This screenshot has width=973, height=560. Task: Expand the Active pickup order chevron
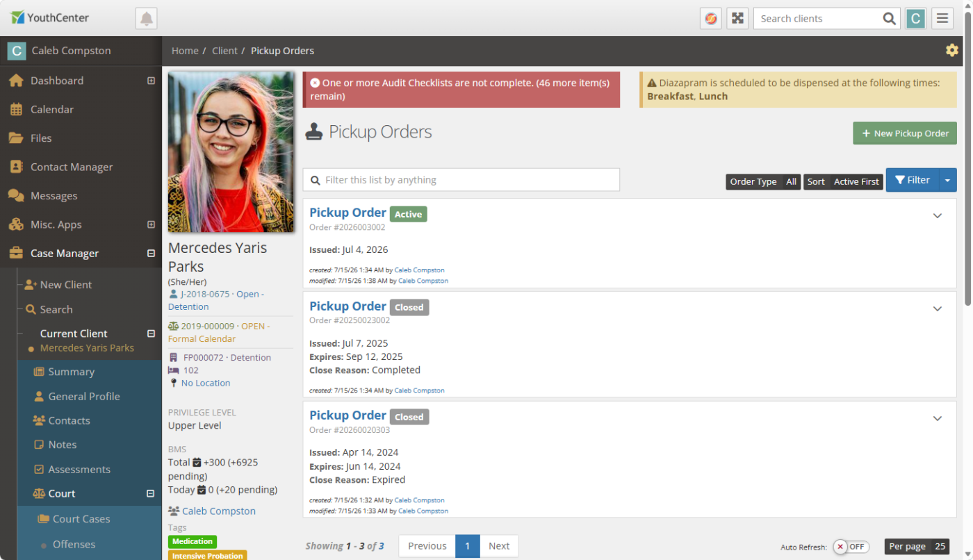click(x=937, y=215)
